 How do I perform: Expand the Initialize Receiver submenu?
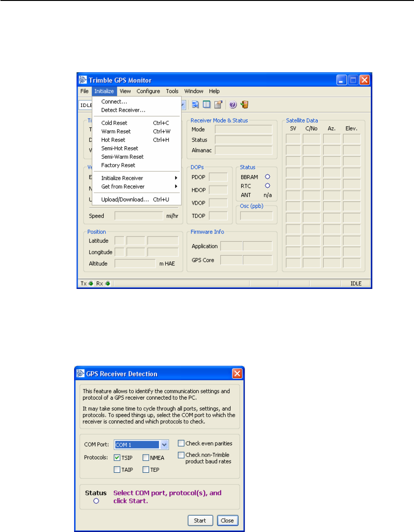(137, 178)
